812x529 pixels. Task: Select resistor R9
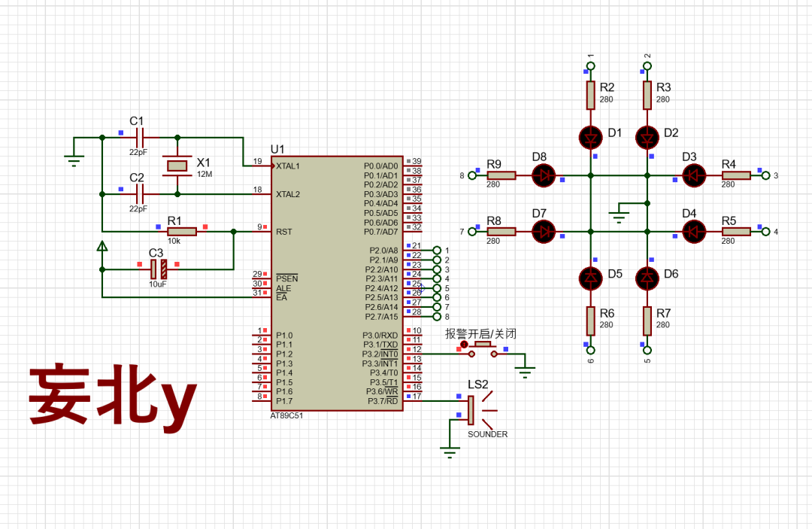coord(501,175)
